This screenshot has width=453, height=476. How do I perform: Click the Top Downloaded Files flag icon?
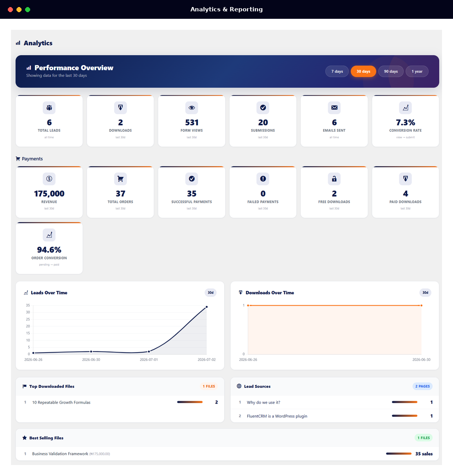pyautogui.click(x=25, y=386)
